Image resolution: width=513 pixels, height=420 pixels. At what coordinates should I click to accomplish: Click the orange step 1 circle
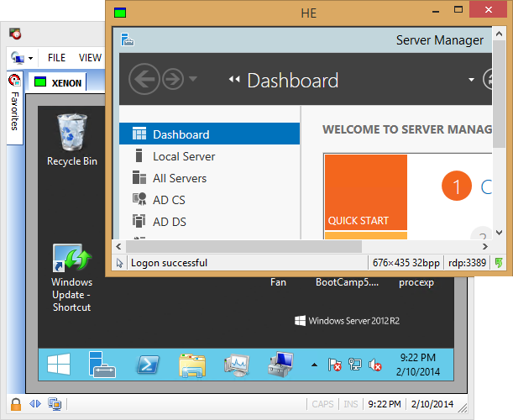coord(457,186)
